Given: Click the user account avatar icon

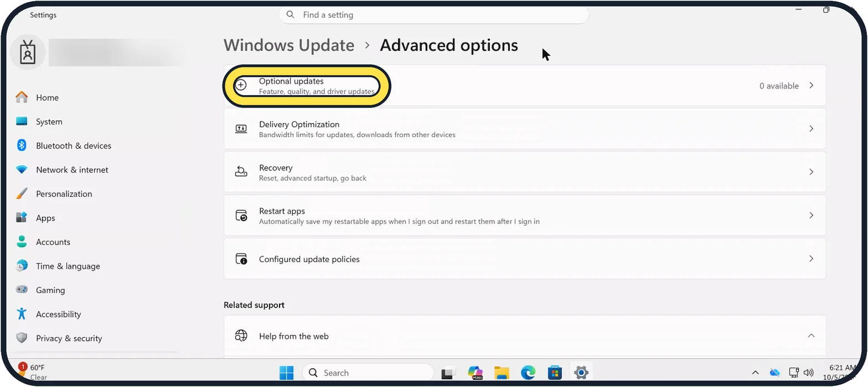Looking at the screenshot, I should point(28,53).
